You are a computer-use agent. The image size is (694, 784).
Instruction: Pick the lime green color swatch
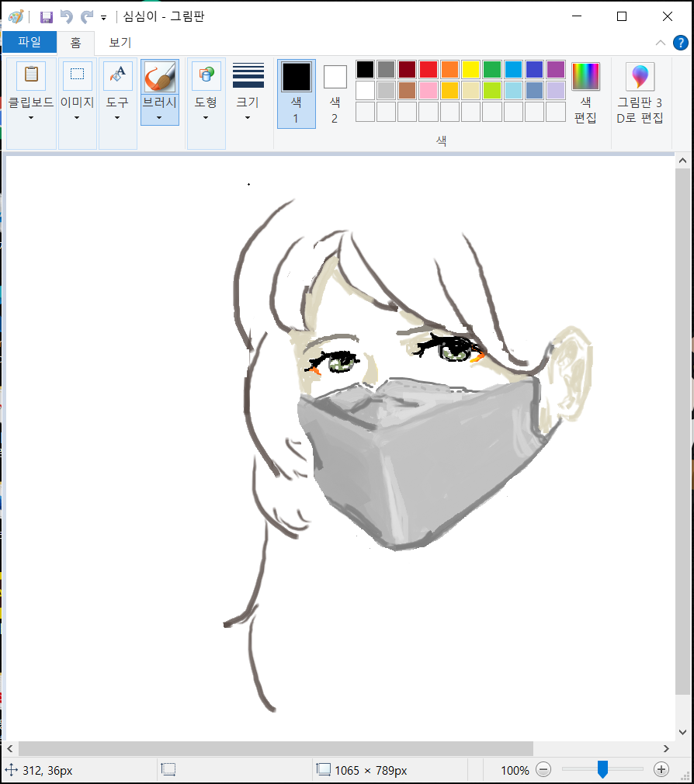coord(492,91)
